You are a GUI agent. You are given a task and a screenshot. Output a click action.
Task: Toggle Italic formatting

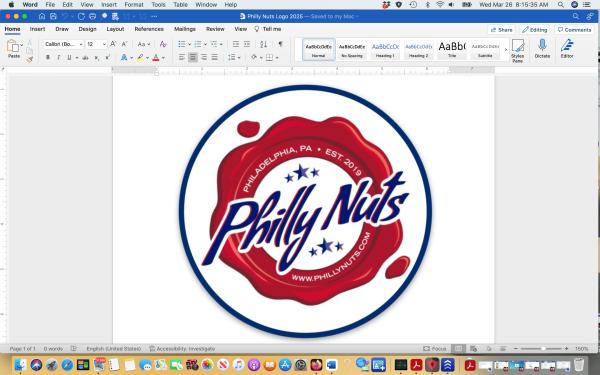(58, 58)
